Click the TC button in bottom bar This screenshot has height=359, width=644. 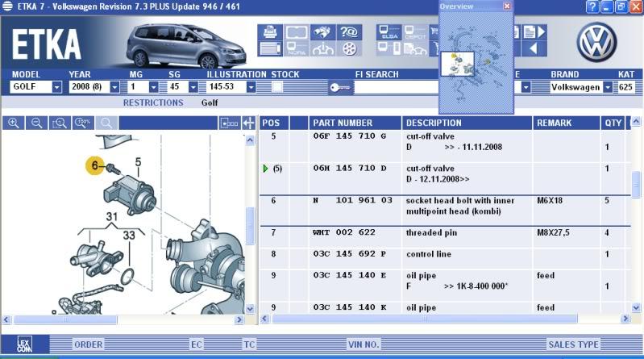click(x=249, y=344)
